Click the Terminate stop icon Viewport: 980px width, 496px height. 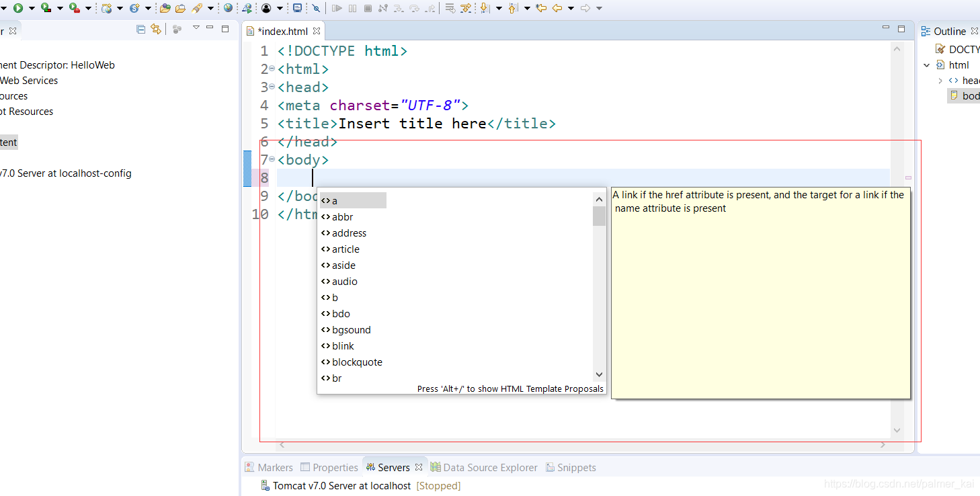click(368, 8)
